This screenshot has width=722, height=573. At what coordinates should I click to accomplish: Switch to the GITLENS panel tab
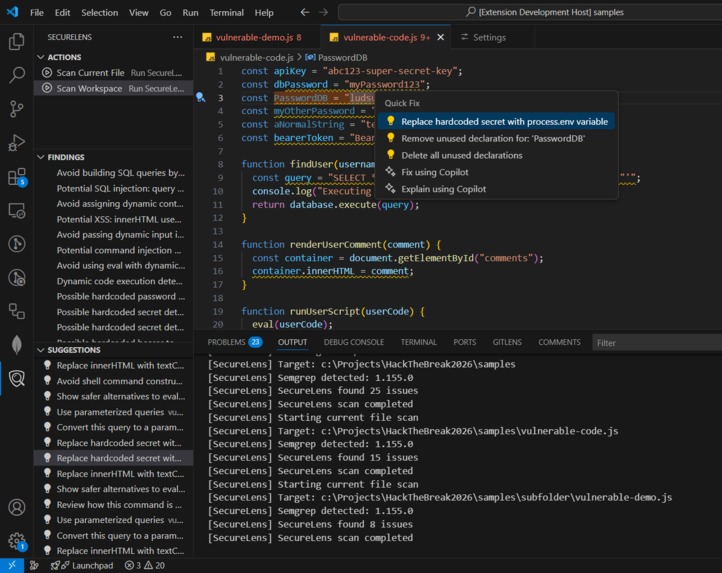pyautogui.click(x=507, y=342)
